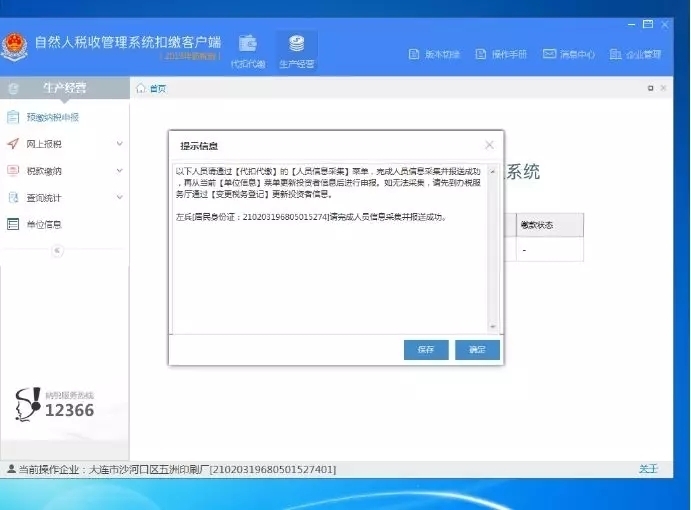Click the national tax emblem logo
The image size is (691, 510).
pos(14,47)
